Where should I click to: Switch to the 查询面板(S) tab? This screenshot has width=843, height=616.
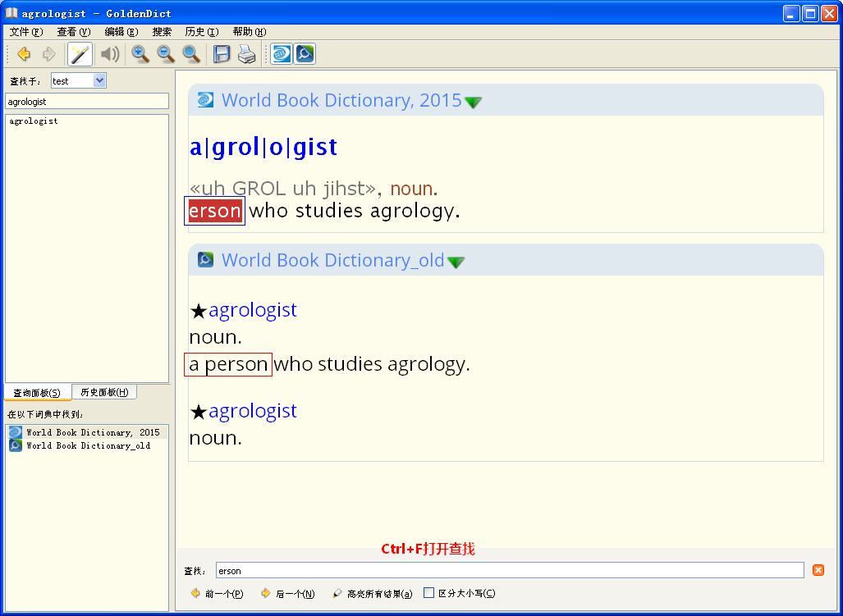[37, 393]
